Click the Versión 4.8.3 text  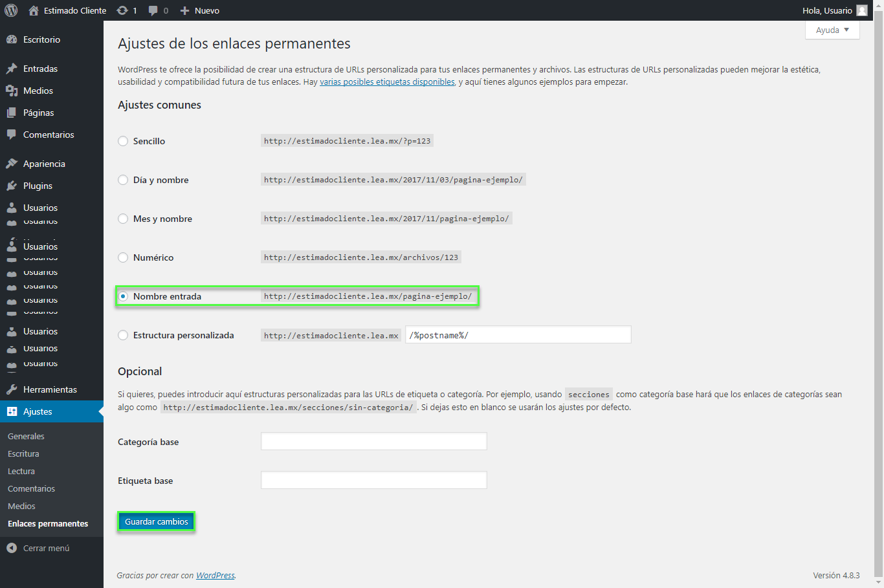[836, 575]
